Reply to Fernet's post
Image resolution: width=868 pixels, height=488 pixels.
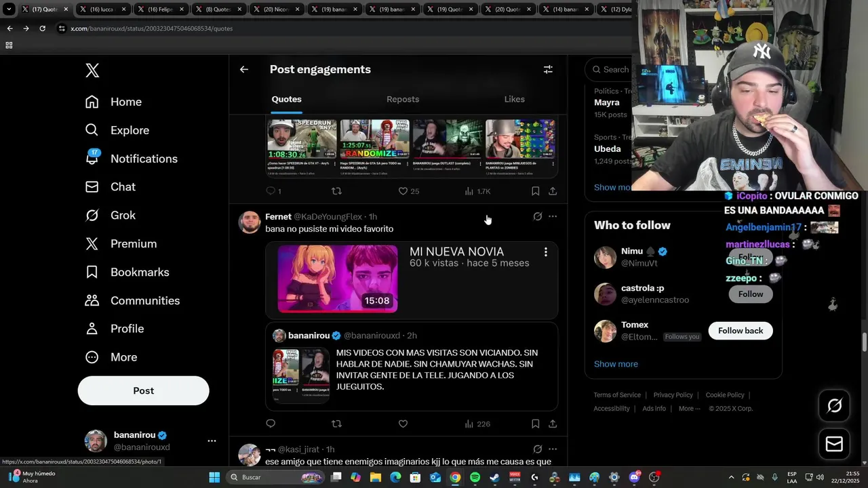click(271, 424)
